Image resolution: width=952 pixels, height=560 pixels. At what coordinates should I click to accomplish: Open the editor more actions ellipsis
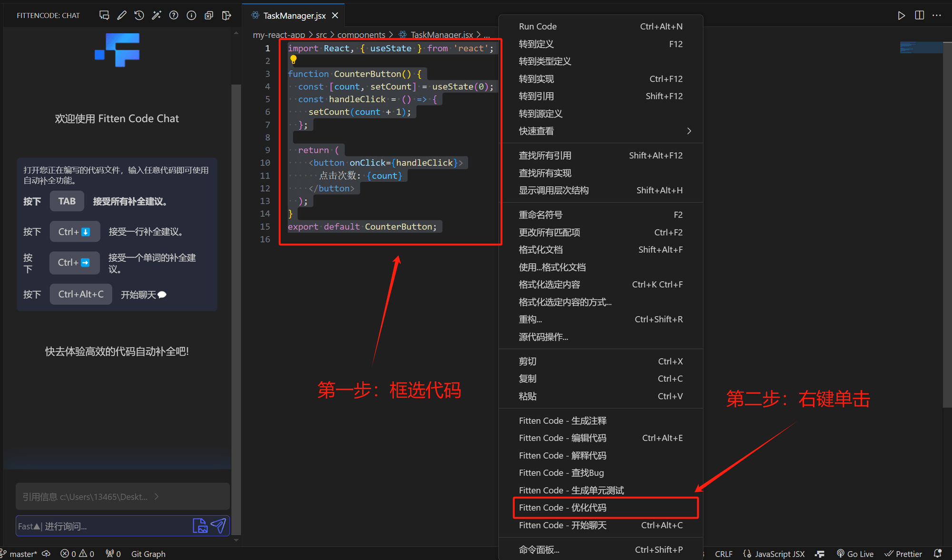(x=937, y=15)
